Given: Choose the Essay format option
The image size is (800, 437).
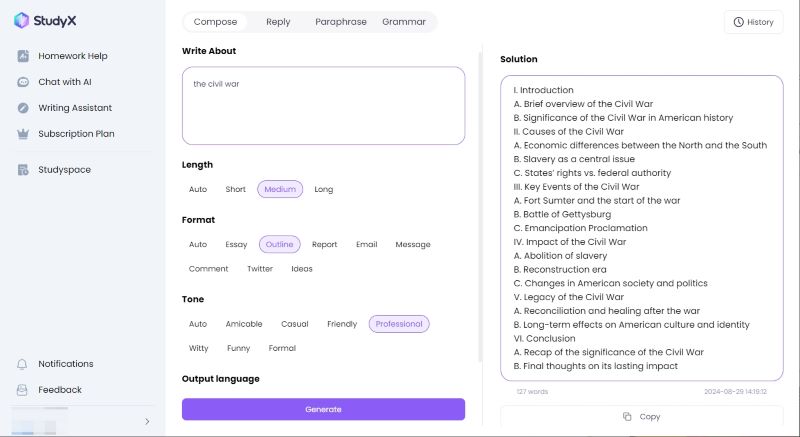Looking at the screenshot, I should pyautogui.click(x=236, y=244).
